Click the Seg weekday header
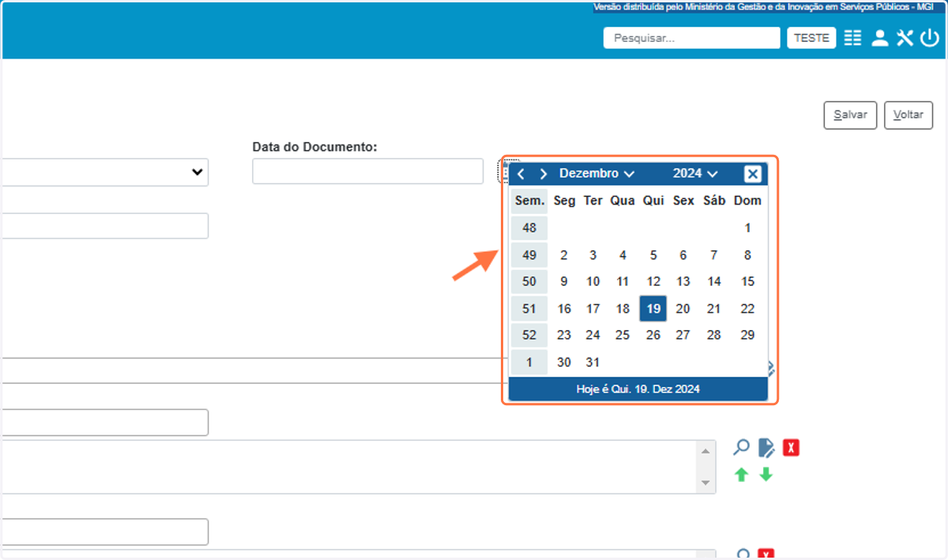948x560 pixels. (564, 201)
